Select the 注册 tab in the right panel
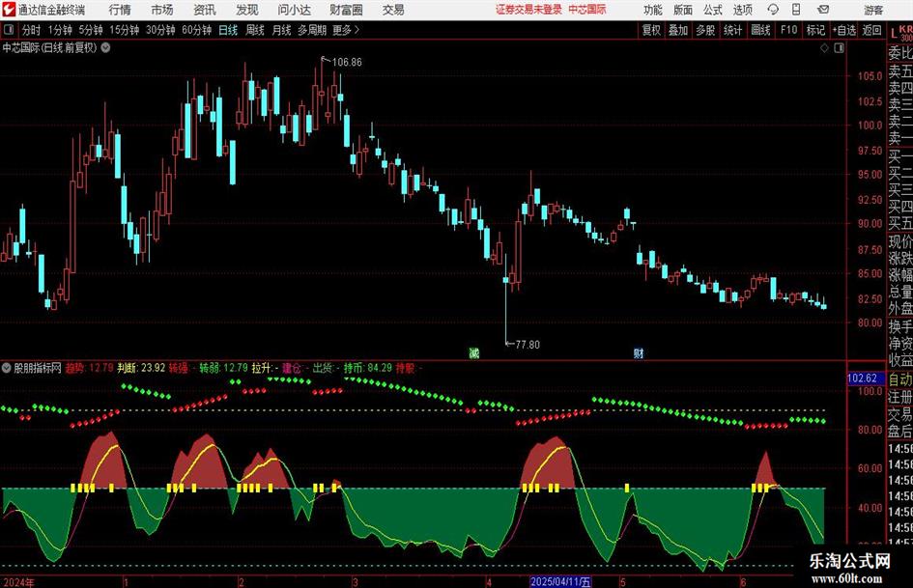This screenshot has height=588, width=913. pos(899,397)
